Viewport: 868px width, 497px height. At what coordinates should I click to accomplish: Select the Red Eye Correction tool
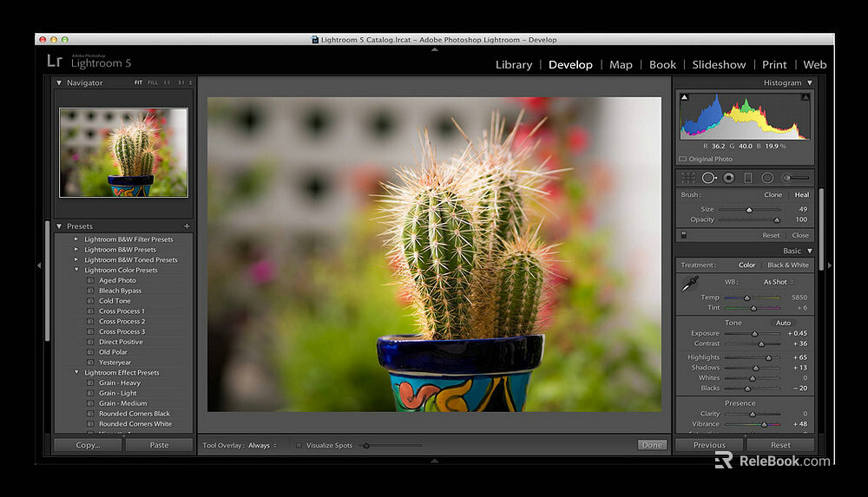728,178
